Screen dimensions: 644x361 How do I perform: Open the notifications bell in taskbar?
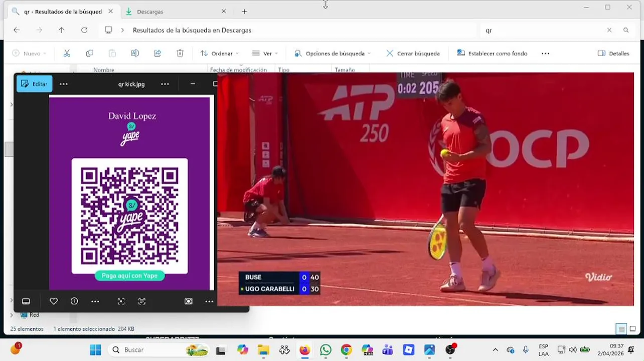pyautogui.click(x=631, y=349)
